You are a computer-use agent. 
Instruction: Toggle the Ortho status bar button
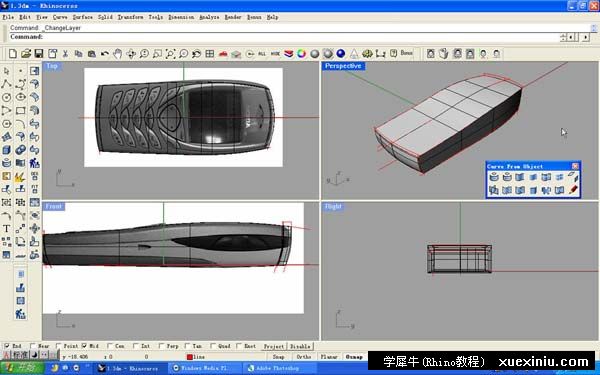[x=304, y=357]
